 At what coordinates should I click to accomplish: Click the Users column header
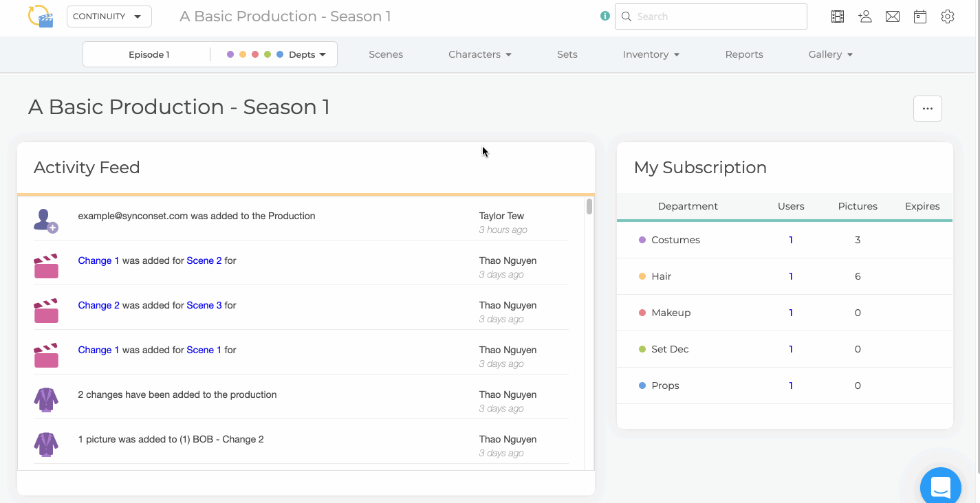click(791, 206)
